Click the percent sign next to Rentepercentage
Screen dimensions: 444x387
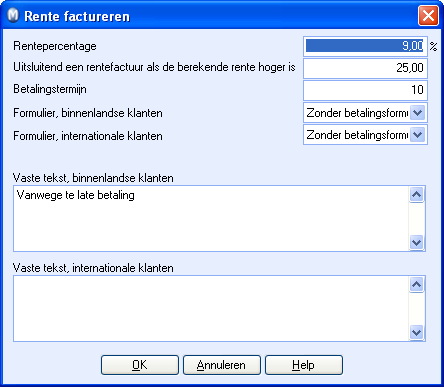click(x=433, y=46)
